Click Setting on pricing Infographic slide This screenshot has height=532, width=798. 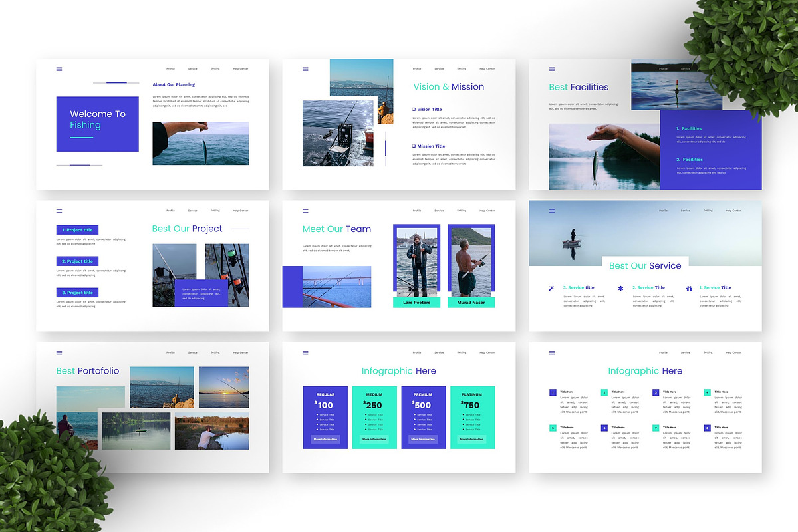tap(462, 352)
